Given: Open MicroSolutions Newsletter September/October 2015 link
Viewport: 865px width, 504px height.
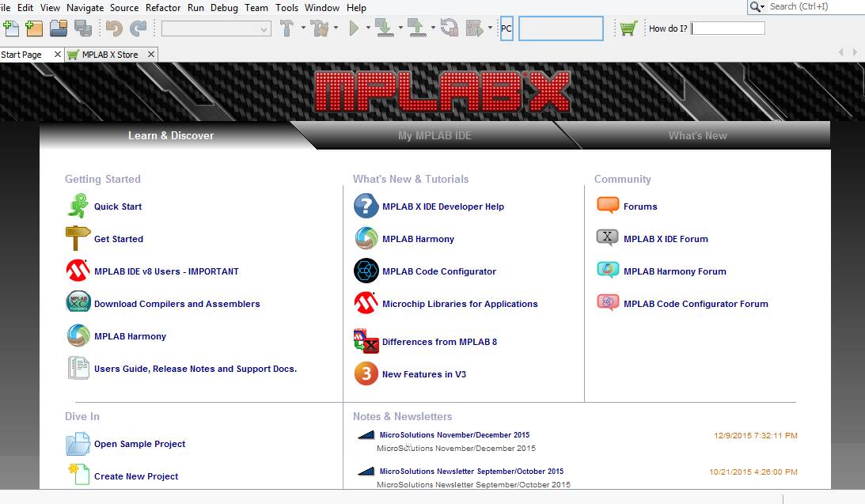Looking at the screenshot, I should (x=472, y=472).
